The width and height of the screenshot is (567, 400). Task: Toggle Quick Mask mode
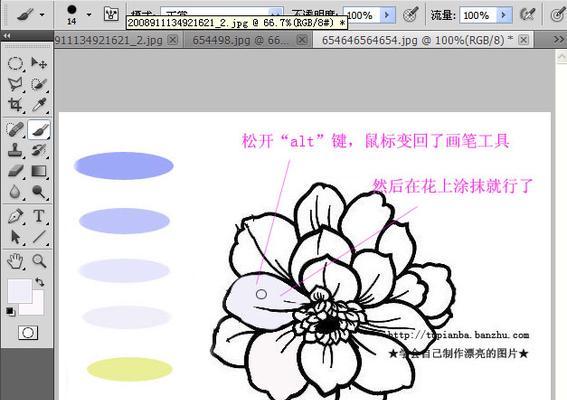click(x=28, y=332)
